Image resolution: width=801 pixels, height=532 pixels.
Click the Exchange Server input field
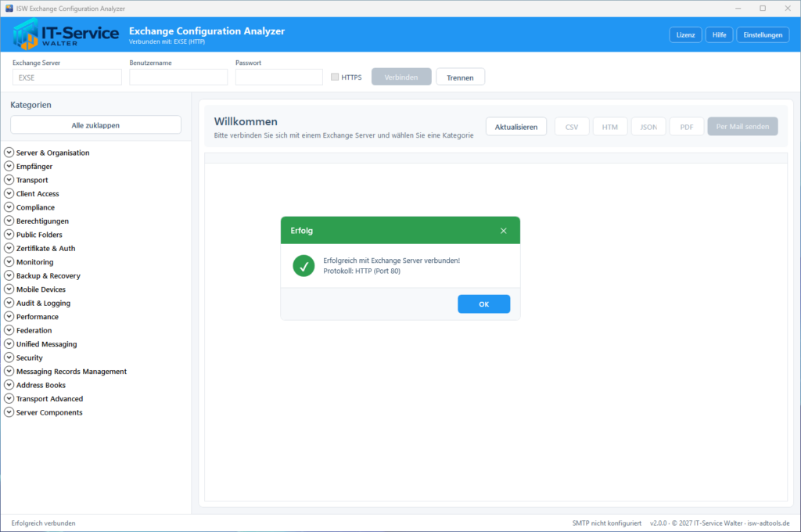pyautogui.click(x=67, y=77)
